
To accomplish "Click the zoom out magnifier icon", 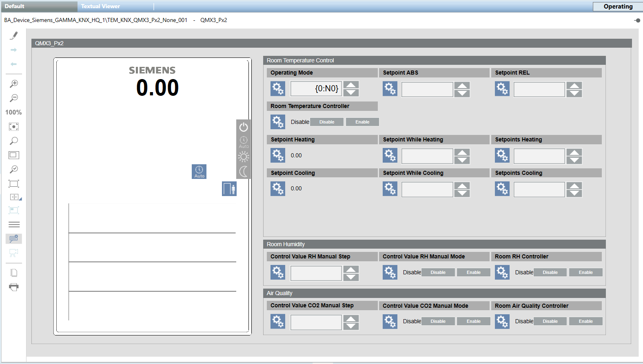I will [14, 98].
